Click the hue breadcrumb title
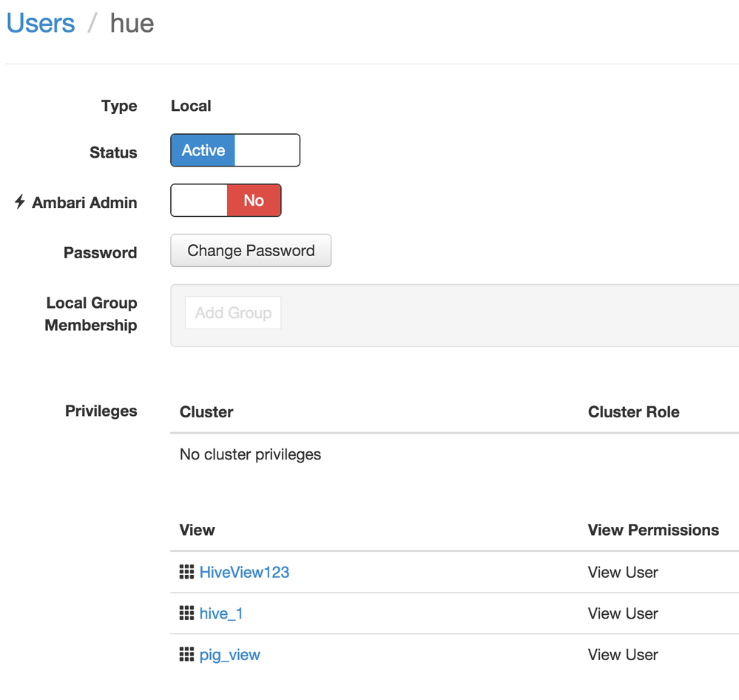This screenshot has height=700, width=739. (132, 23)
